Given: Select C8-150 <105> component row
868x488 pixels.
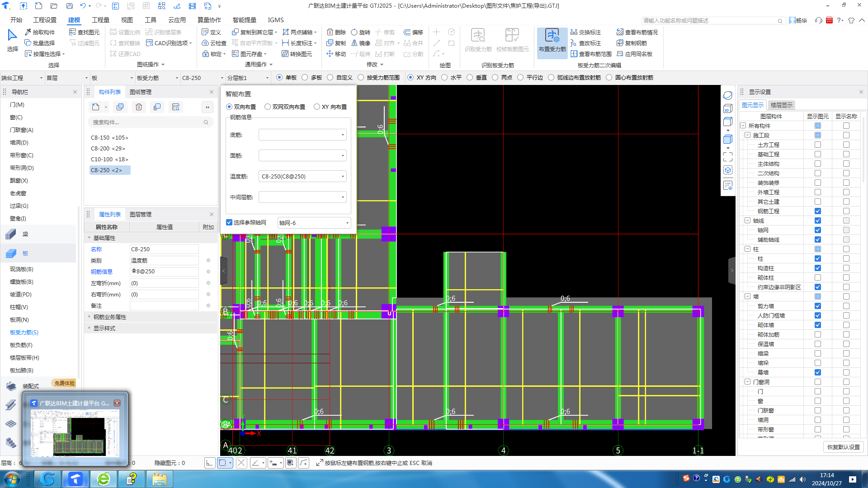Looking at the screenshot, I should click(x=109, y=137).
